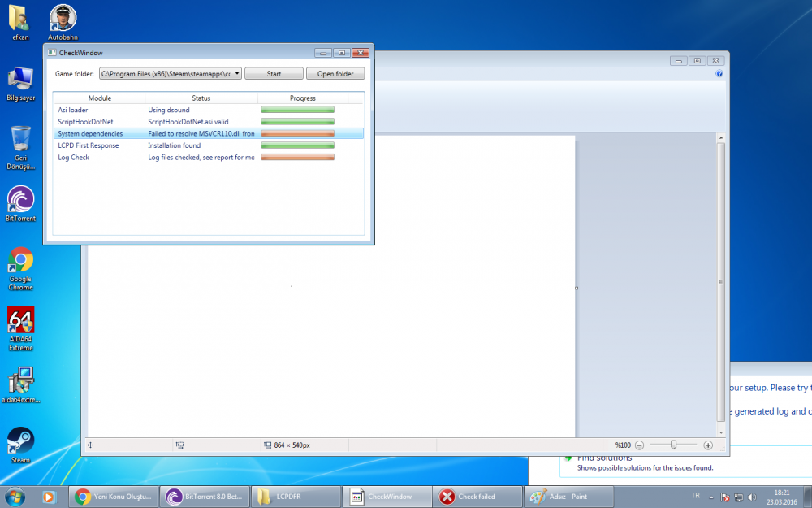This screenshot has width=812, height=508.
Task: Click the Windows Start orb
Action: tap(15, 497)
